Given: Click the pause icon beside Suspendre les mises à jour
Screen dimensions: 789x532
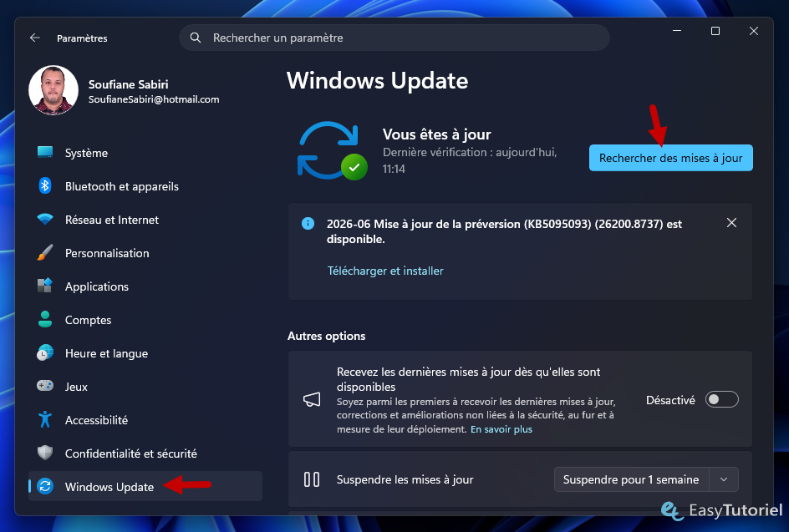Looking at the screenshot, I should [x=312, y=479].
